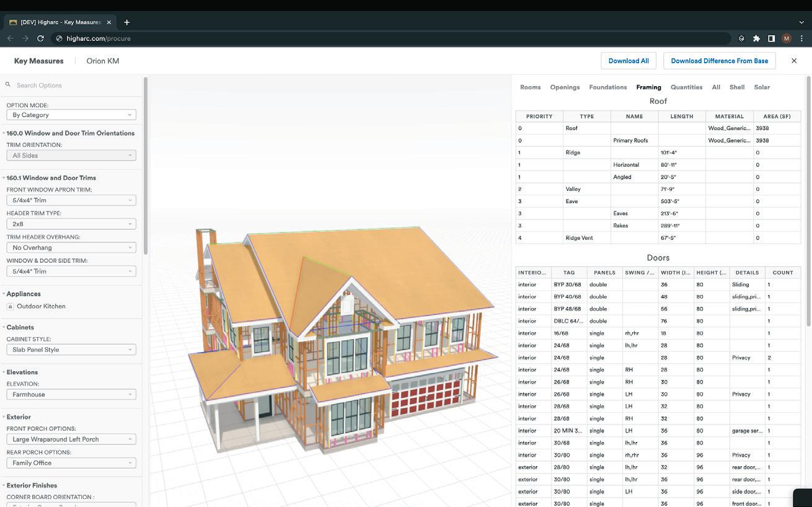Switch to the Openings tab
The width and height of the screenshot is (812, 507).
(565, 87)
